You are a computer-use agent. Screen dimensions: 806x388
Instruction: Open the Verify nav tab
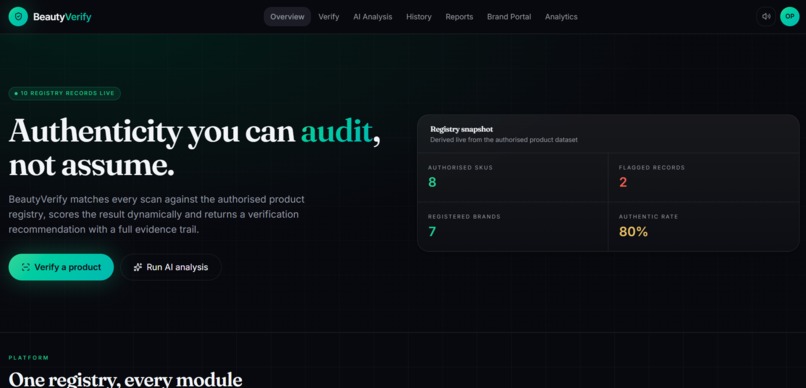(328, 16)
